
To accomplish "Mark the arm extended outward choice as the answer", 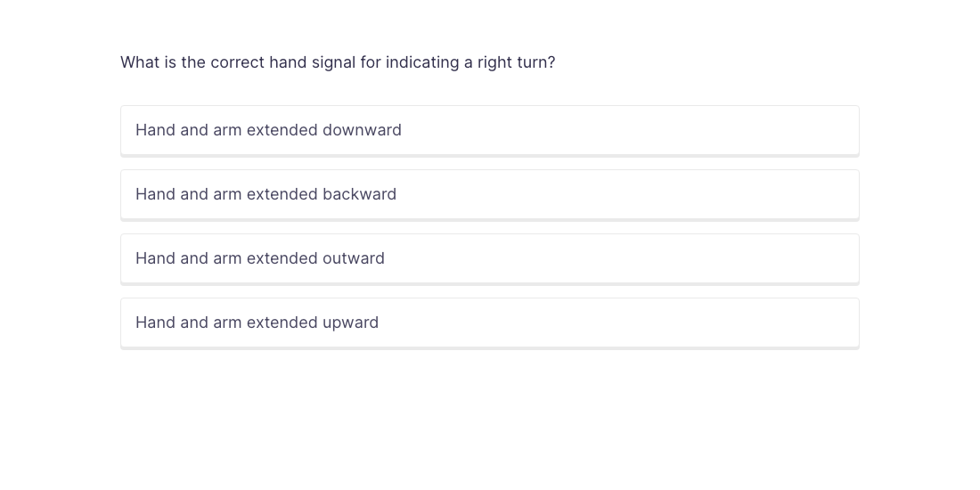I will pos(489,258).
